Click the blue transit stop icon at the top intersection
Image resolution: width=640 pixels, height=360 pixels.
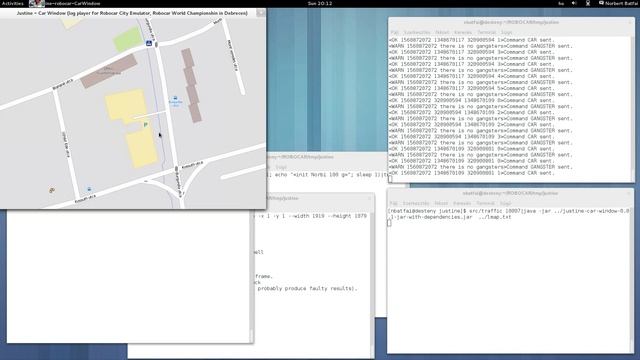point(149,43)
